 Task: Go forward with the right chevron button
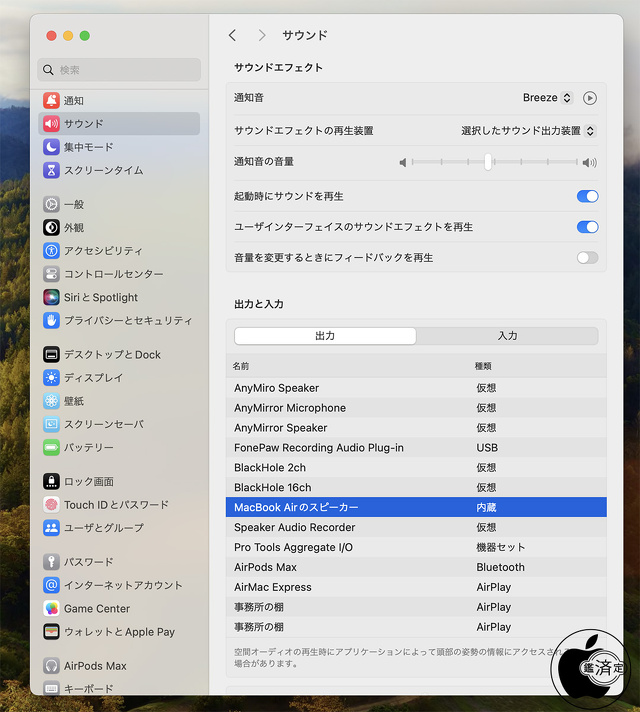[x=262, y=35]
